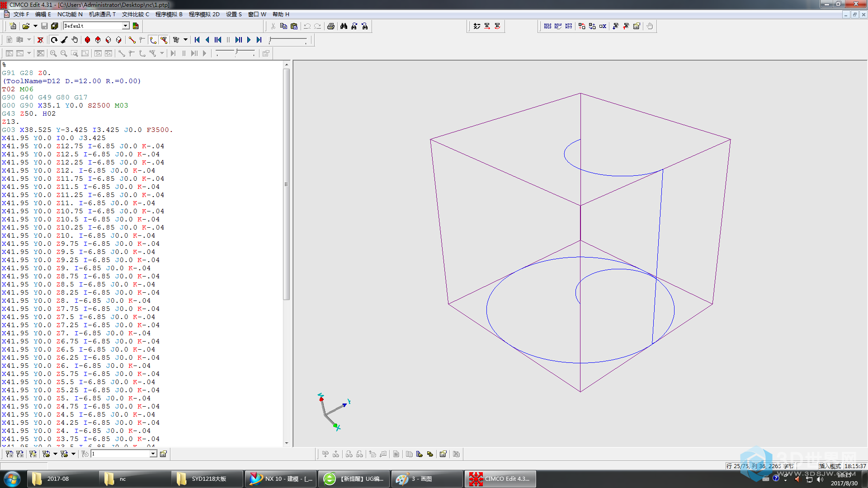Start forward simulation playback
868x488 pixels.
pyautogui.click(x=249, y=40)
